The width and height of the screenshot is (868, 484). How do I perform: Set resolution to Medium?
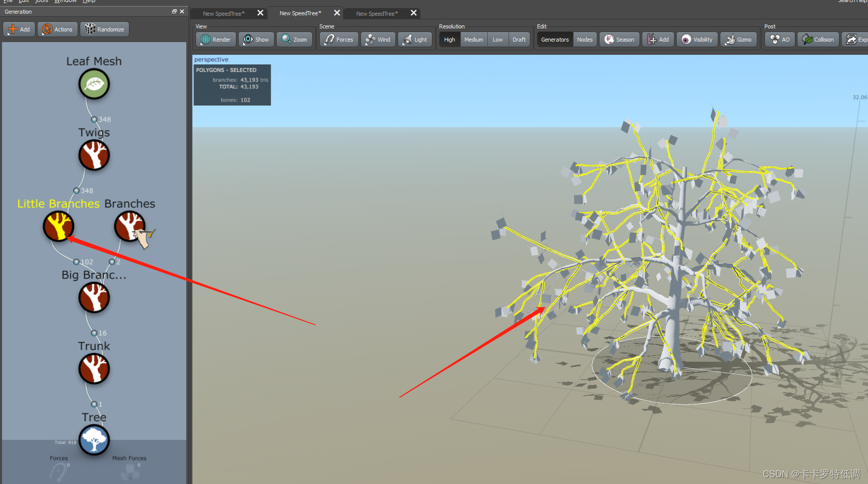(x=474, y=40)
